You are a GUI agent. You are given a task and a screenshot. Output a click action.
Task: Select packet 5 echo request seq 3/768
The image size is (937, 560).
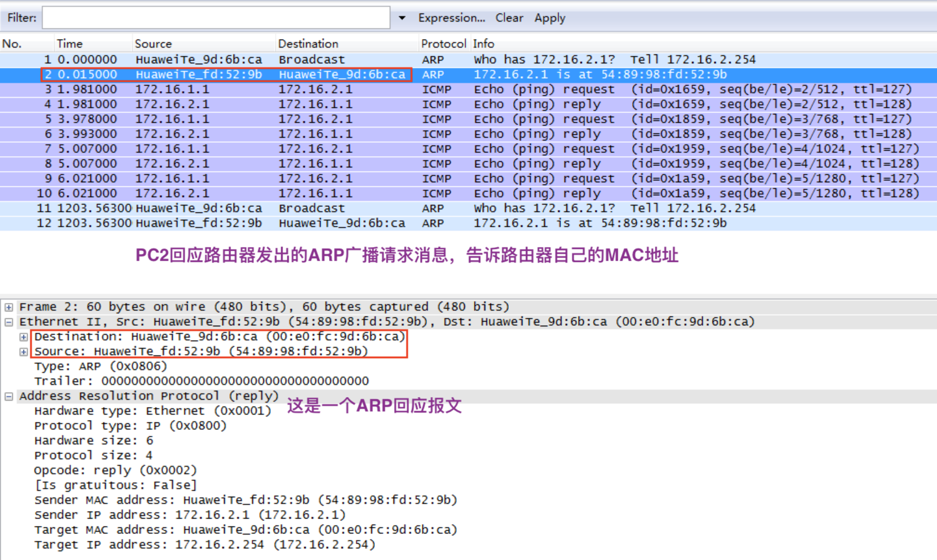(x=468, y=119)
